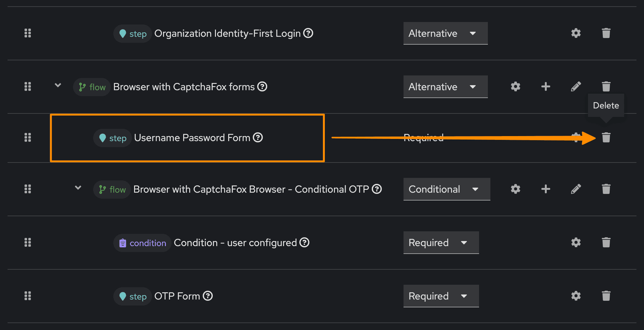The height and width of the screenshot is (330, 644).
Task: Delete the Condition - user configured row
Action: tap(606, 242)
